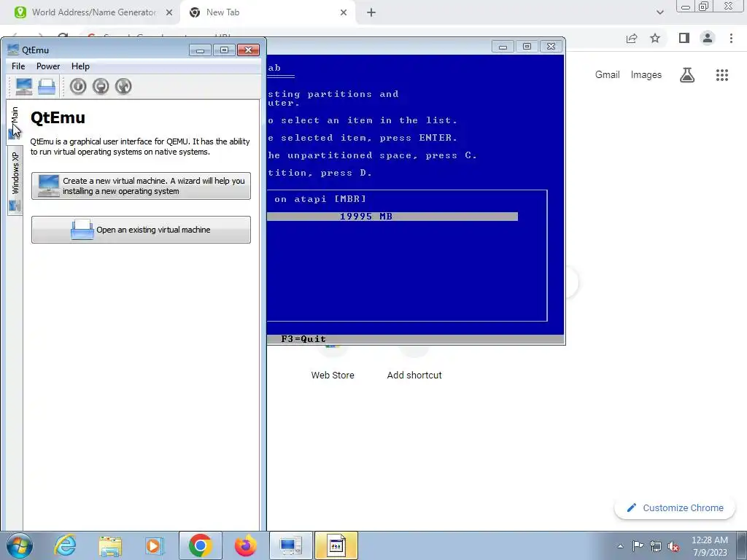Launch Internet Explorer from the taskbar

pyautogui.click(x=65, y=545)
